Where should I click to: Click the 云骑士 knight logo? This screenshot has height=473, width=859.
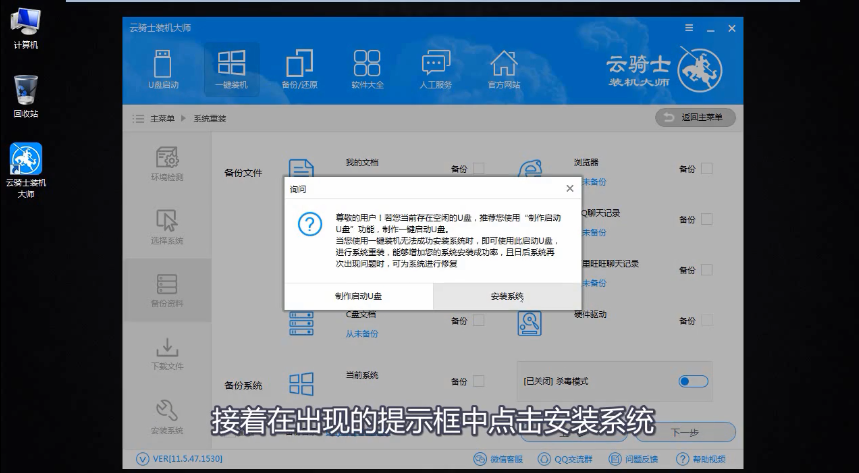click(x=700, y=70)
